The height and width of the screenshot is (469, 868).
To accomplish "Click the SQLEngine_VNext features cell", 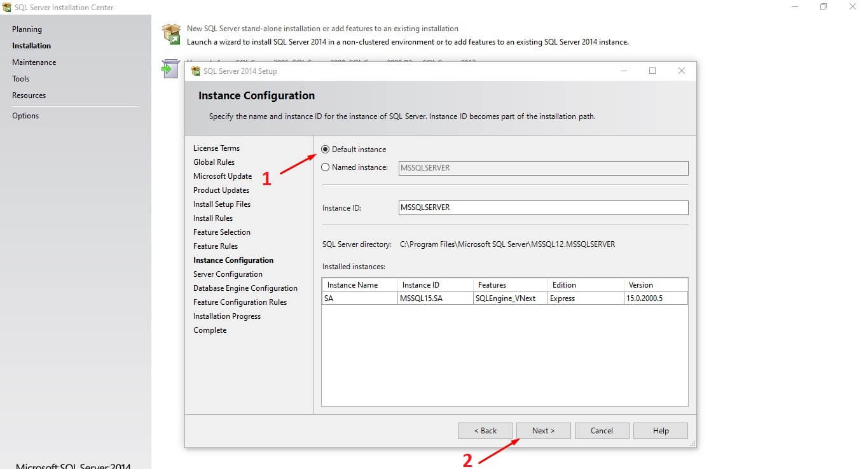I will [511, 298].
